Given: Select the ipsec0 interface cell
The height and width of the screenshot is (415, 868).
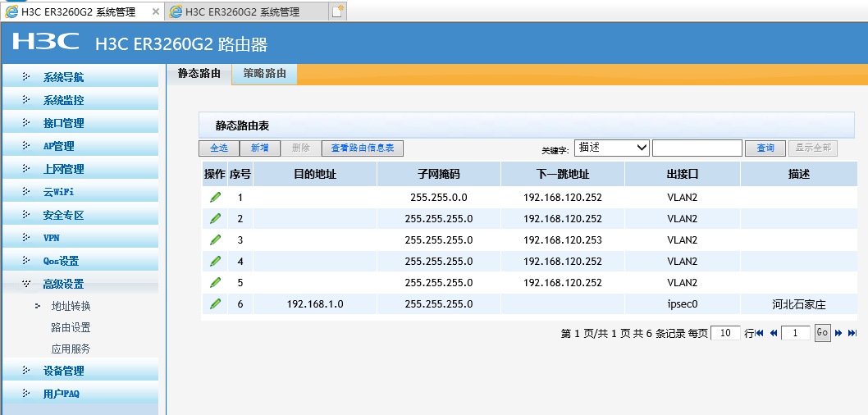Looking at the screenshot, I should (x=683, y=303).
